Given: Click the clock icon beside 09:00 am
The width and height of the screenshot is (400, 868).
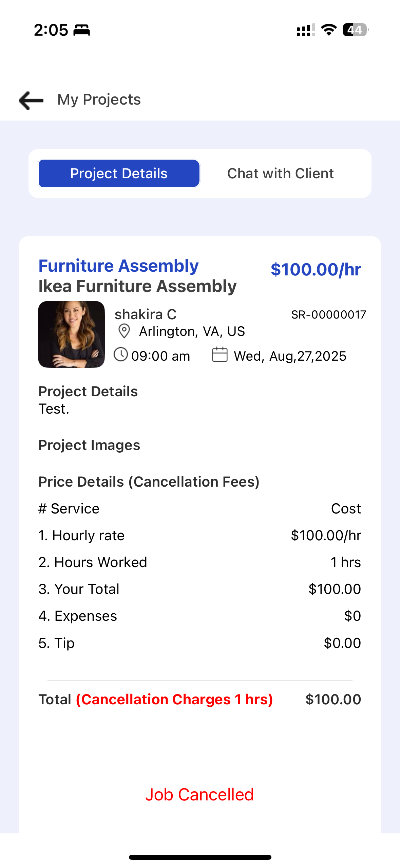Looking at the screenshot, I should pos(120,355).
